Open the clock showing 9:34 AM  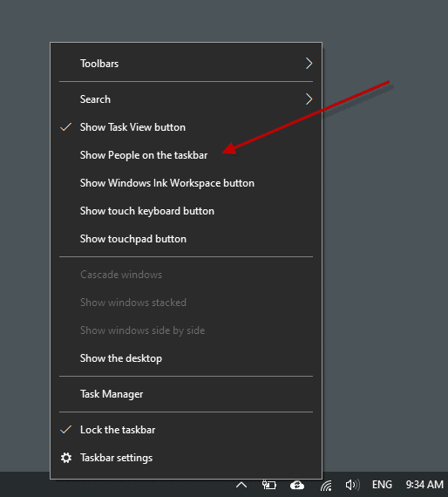pyautogui.click(x=424, y=485)
